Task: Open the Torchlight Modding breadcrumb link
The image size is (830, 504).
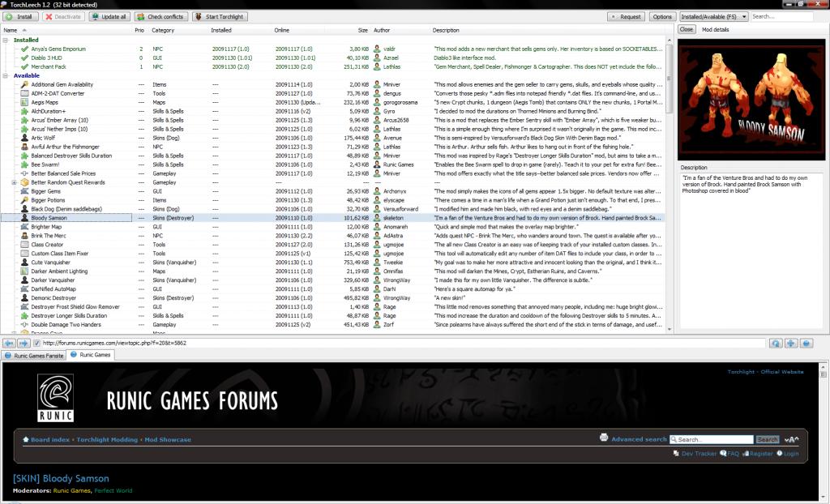Action: point(107,440)
